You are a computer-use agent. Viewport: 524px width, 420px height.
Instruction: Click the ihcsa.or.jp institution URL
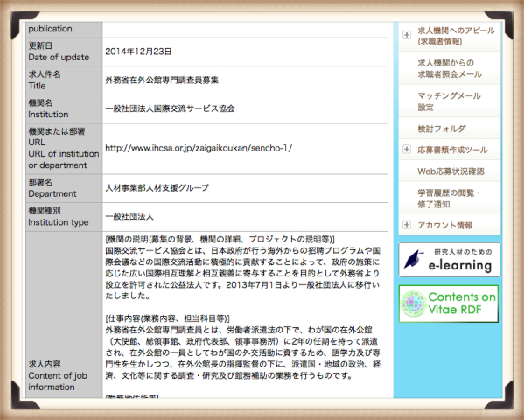click(199, 148)
